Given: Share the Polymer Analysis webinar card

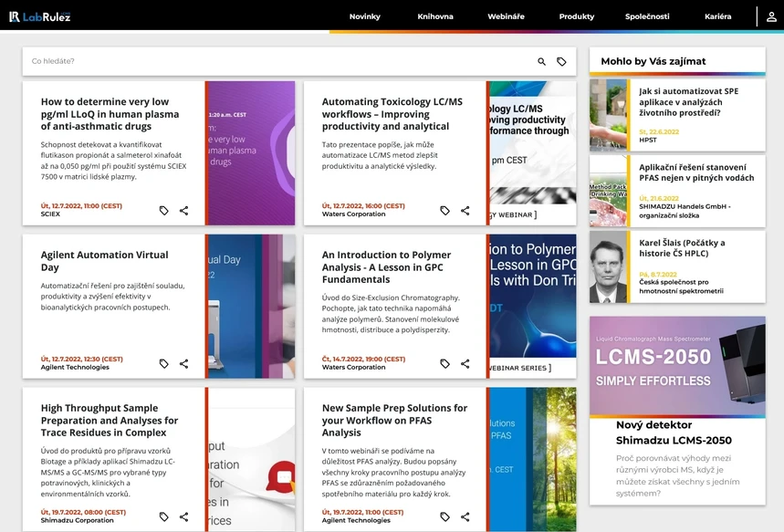Looking at the screenshot, I should 465,363.
